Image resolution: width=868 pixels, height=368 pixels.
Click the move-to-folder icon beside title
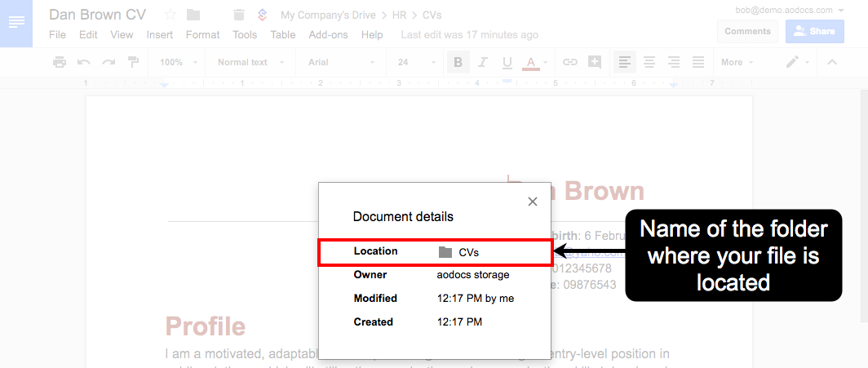coord(193,15)
